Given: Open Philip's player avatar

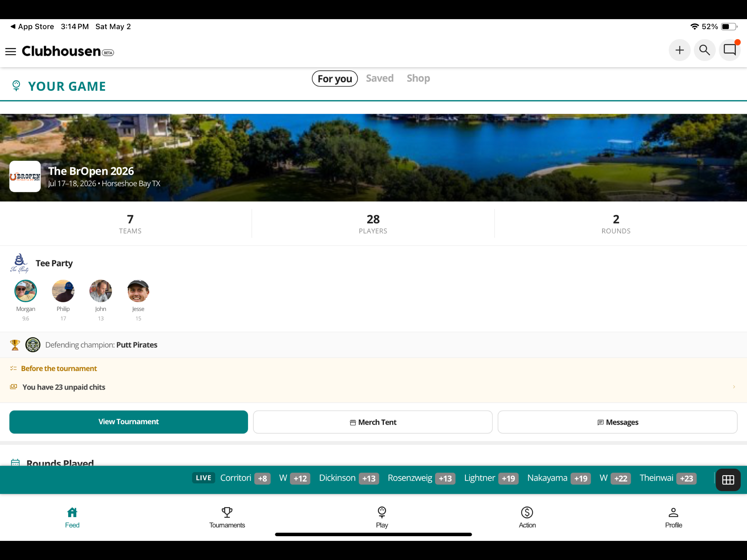Looking at the screenshot, I should tap(63, 291).
